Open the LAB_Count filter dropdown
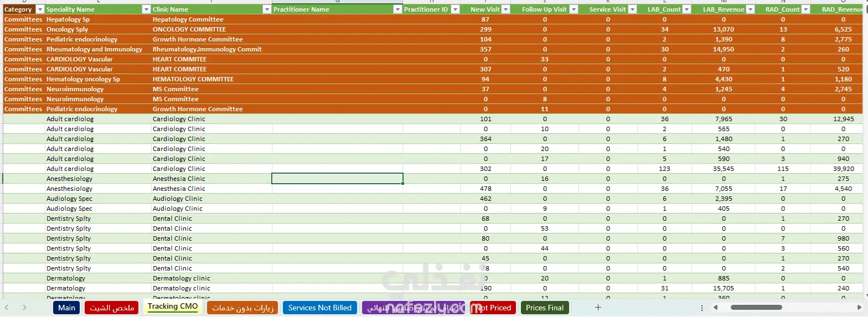The width and height of the screenshot is (868, 317). tap(686, 9)
